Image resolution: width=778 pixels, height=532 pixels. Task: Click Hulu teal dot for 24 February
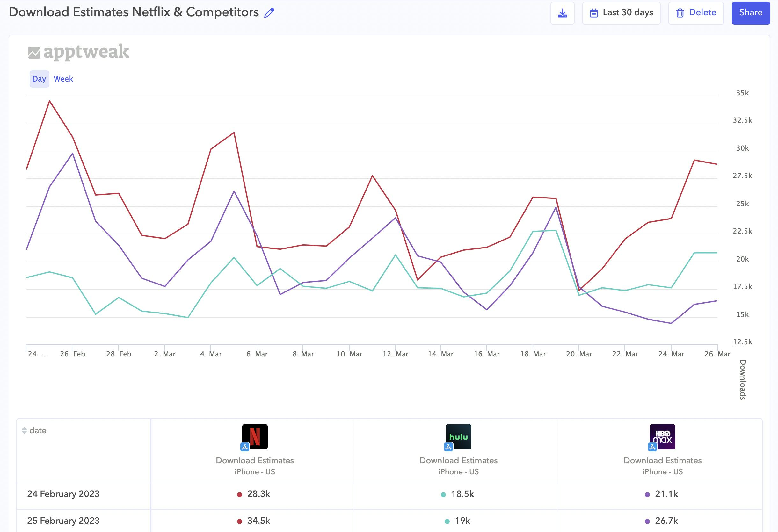443,494
